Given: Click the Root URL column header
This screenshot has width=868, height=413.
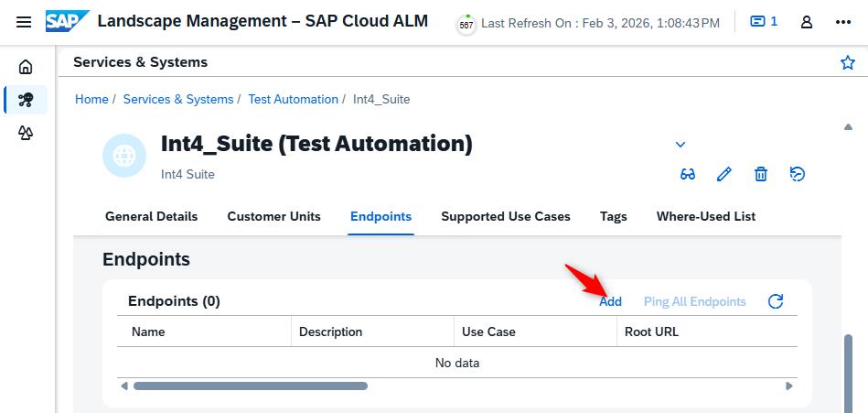Looking at the screenshot, I should tap(651, 332).
